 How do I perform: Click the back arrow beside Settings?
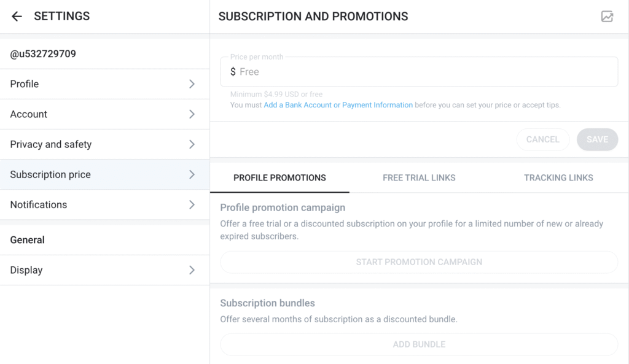17,17
